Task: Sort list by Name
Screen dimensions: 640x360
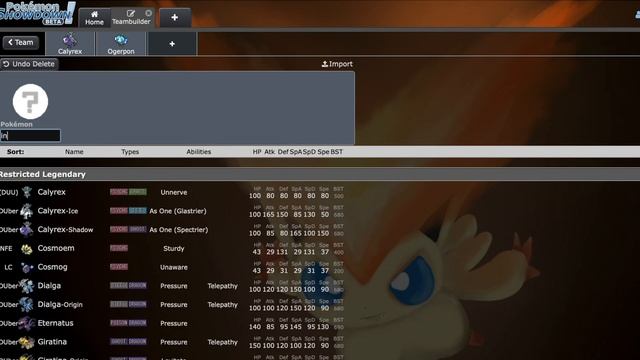Action: pos(74,152)
